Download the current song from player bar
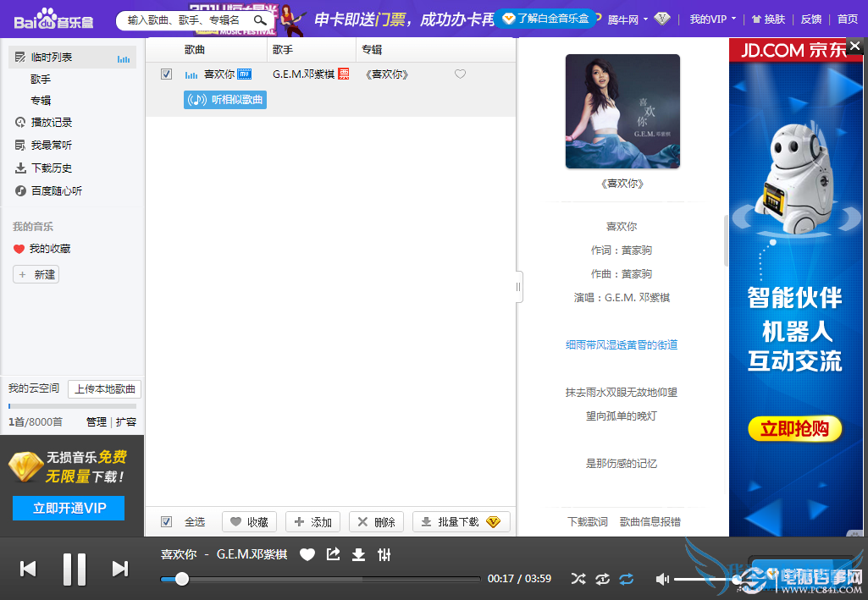Screen dimensions: 868x600 358,554
